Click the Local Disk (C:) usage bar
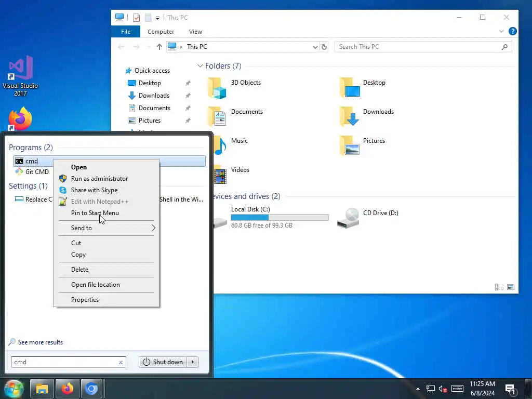532x399 pixels. pyautogui.click(x=280, y=218)
